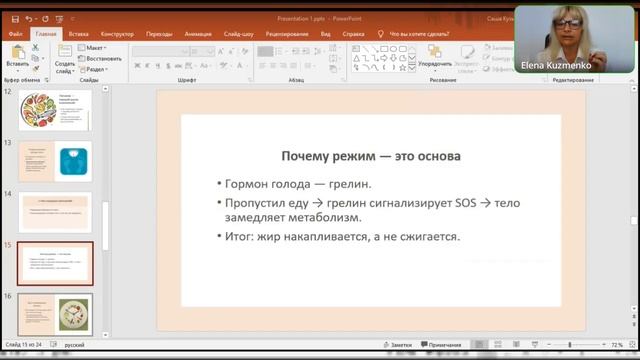Switch to the Анимация tab
Image resolution: width=640 pixels, height=360 pixels.
(198, 34)
